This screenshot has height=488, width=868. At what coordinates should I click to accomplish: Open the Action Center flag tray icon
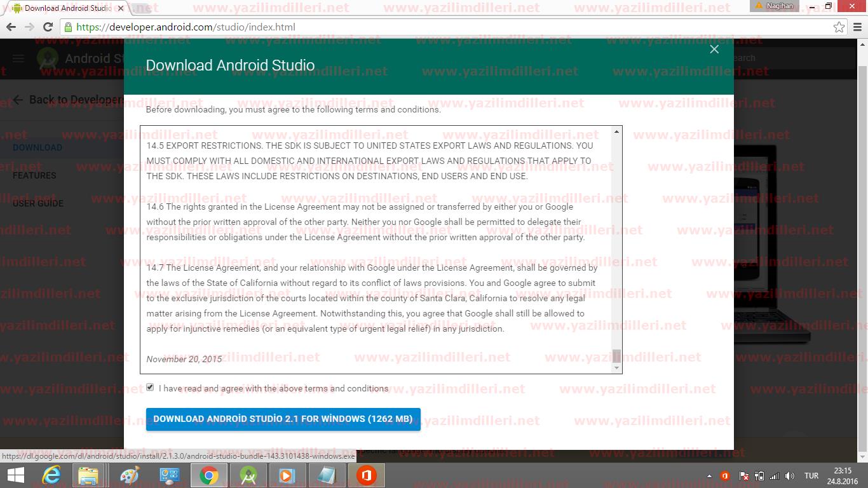click(x=743, y=476)
